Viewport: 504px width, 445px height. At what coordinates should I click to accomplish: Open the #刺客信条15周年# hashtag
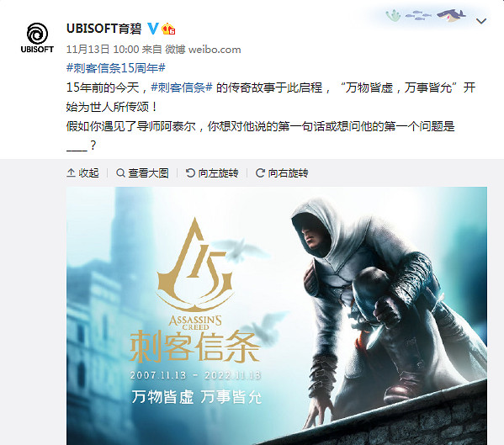(x=116, y=68)
